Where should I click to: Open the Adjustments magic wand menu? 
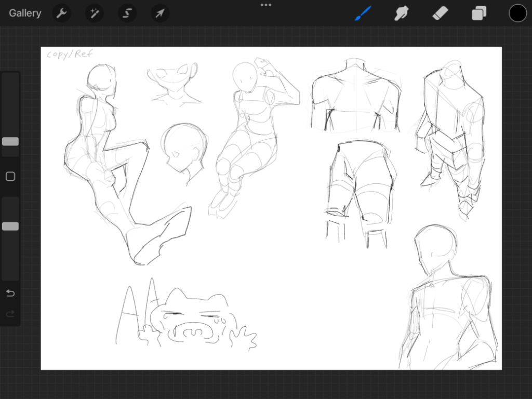point(95,14)
